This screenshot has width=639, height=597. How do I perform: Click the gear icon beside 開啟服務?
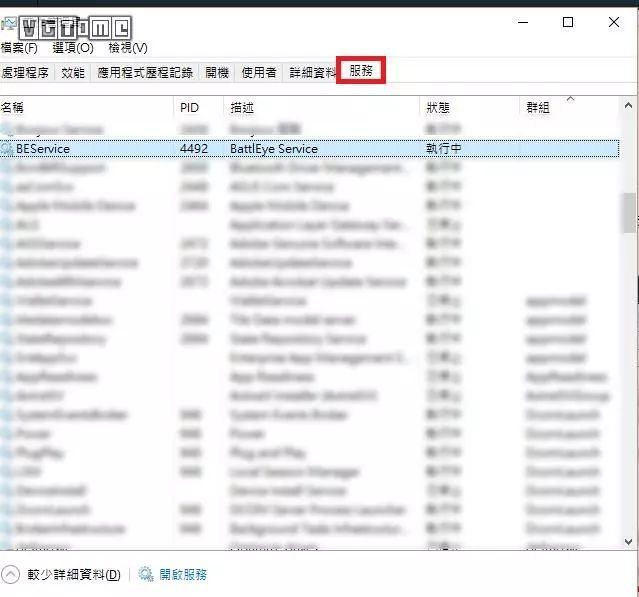click(146, 574)
